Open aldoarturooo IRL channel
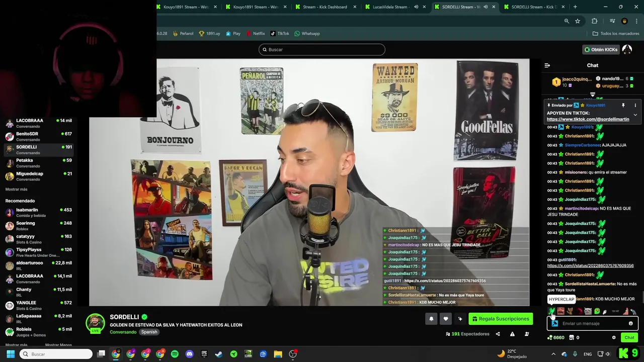Image resolution: width=644 pixels, height=362 pixels. pyautogui.click(x=39, y=265)
